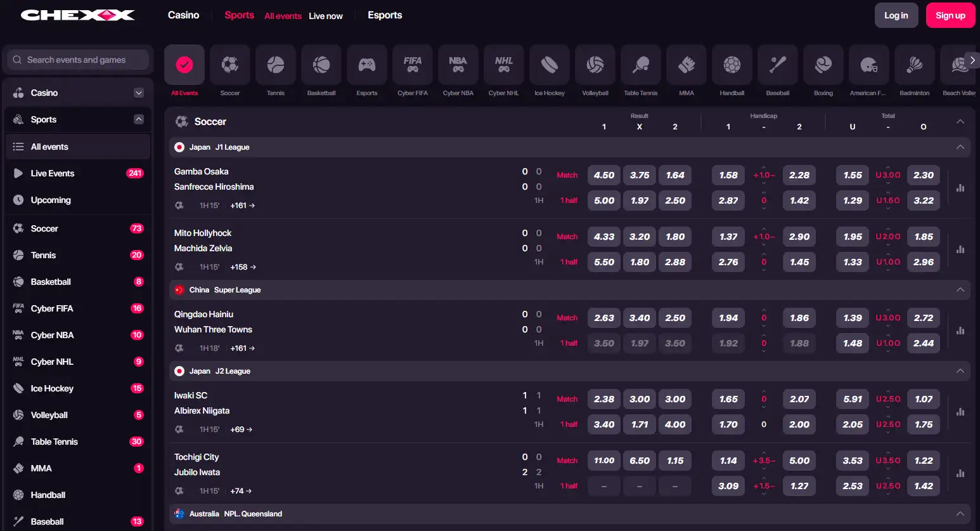Open +161 more markets for Gamba Osaka
980x531 pixels.
click(242, 206)
